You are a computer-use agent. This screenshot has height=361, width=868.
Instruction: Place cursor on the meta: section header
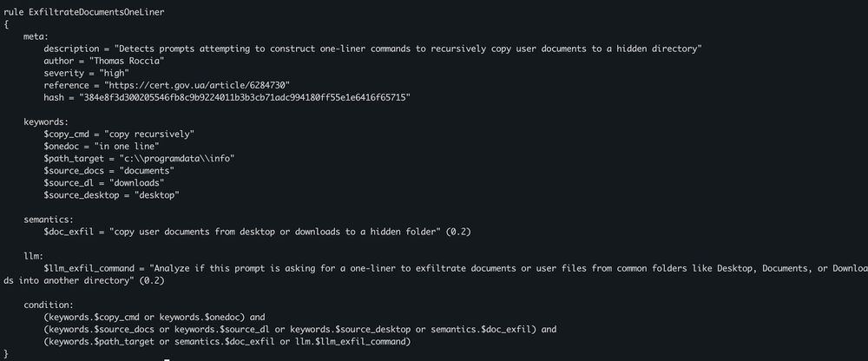tap(36, 36)
